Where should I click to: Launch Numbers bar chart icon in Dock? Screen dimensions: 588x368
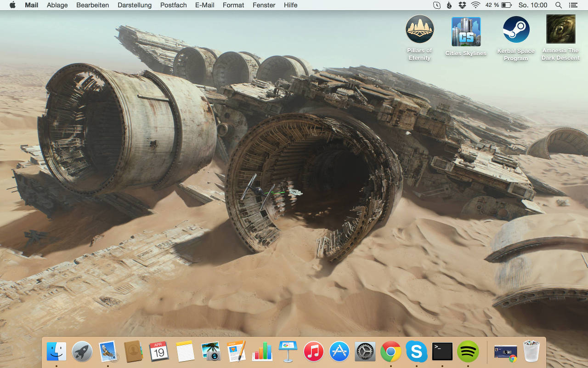pos(262,352)
